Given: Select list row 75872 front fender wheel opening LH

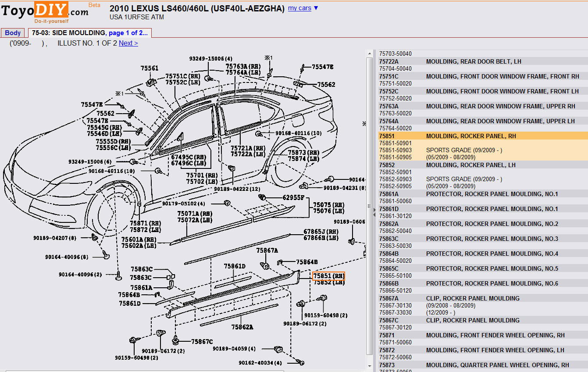Looking at the screenshot, I should tap(482, 350).
